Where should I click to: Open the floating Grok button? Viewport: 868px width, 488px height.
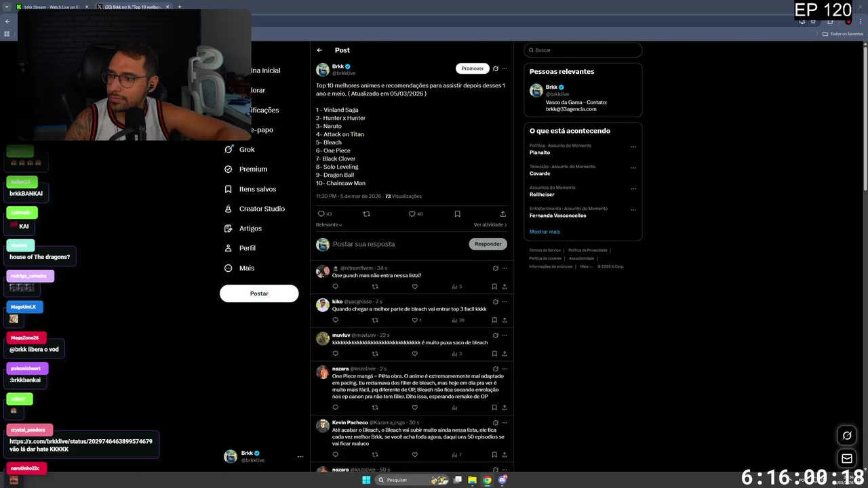coord(847,435)
